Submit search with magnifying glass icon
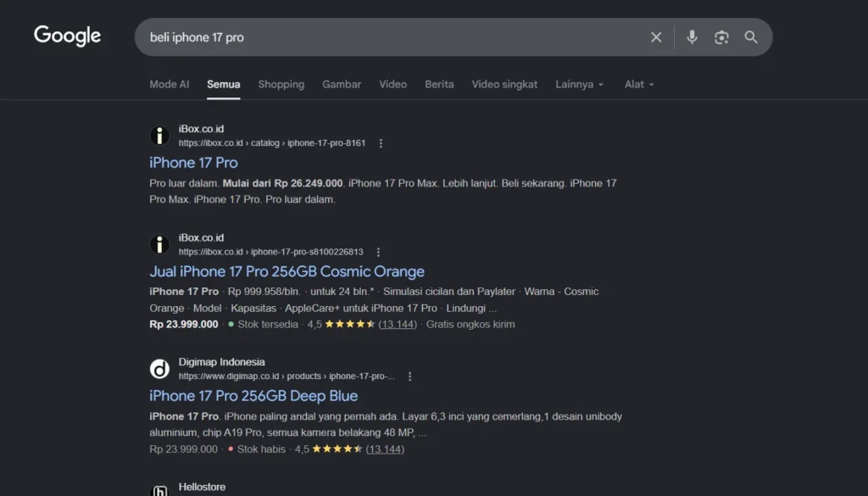Image resolution: width=868 pixels, height=496 pixels. pyautogui.click(x=751, y=37)
